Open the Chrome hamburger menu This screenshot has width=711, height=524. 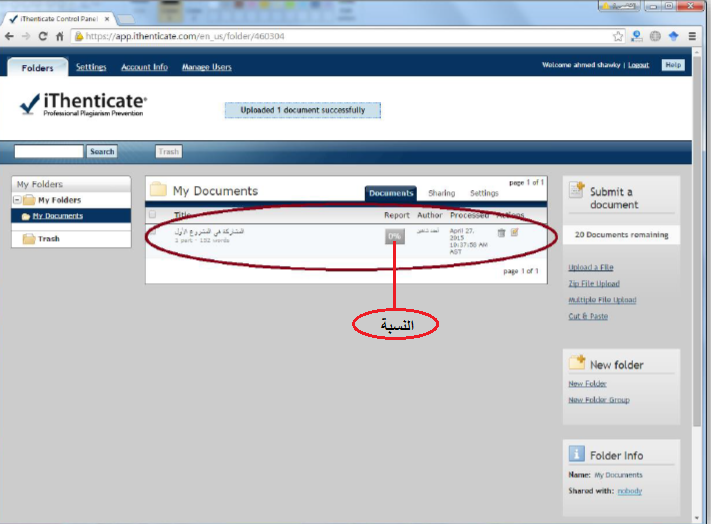coord(692,36)
